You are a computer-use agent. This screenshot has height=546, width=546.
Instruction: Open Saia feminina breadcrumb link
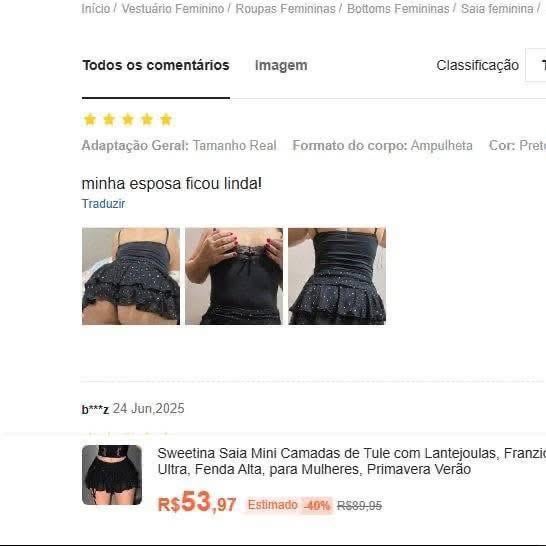[497, 9]
